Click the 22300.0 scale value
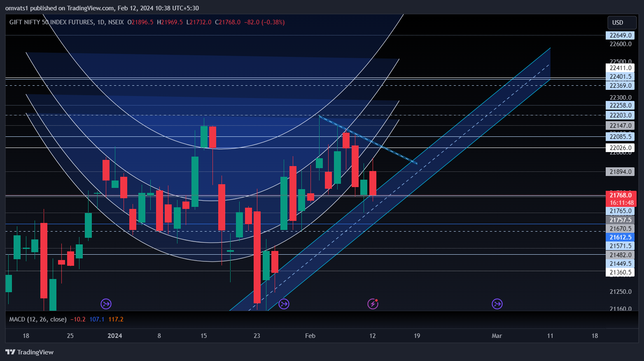Image resolution: width=644 pixels, height=361 pixels. 621,98
